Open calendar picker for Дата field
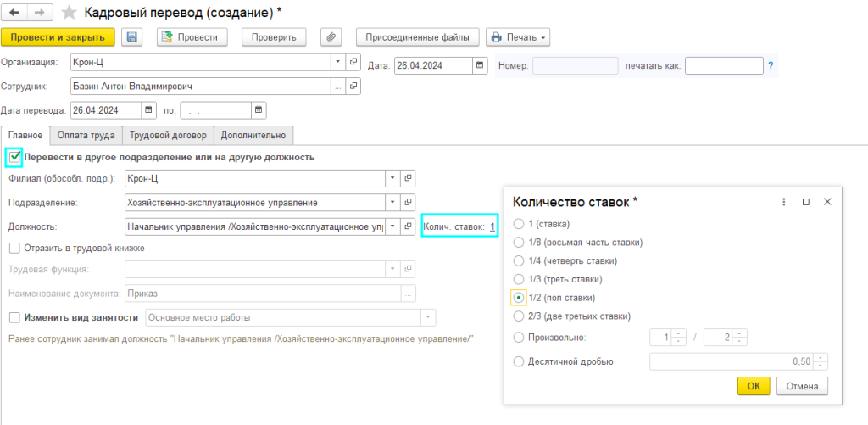868x425 pixels. pyautogui.click(x=480, y=65)
